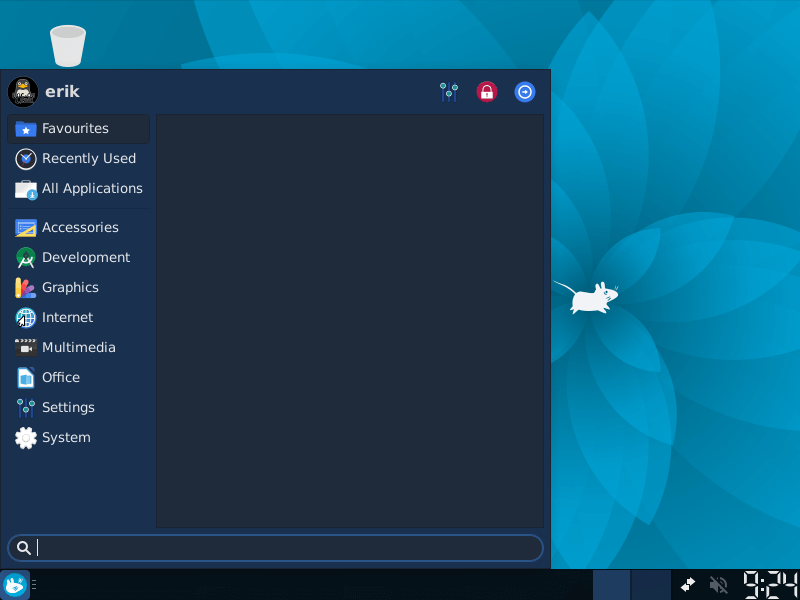
Task: Click the digital clock in the panel
Action: click(770, 585)
